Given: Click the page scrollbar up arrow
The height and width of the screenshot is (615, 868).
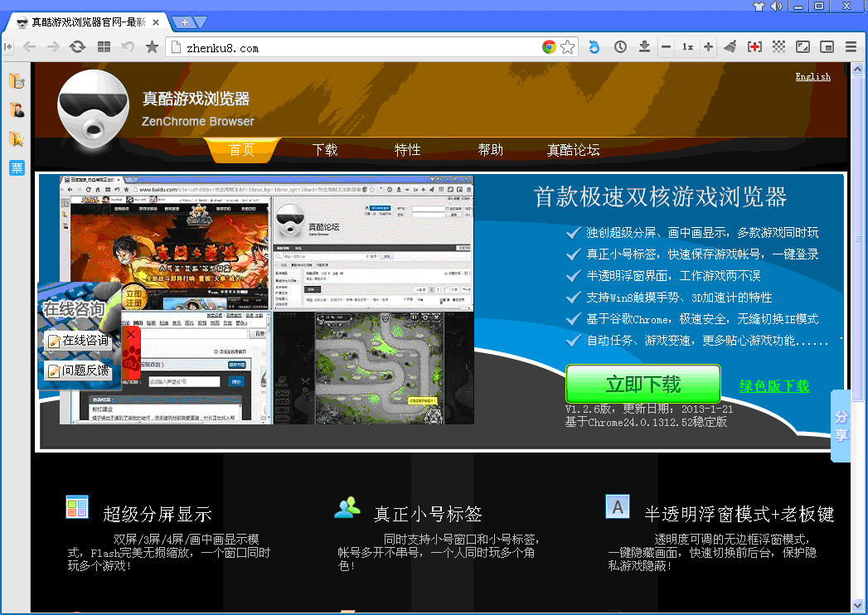Looking at the screenshot, I should [857, 69].
